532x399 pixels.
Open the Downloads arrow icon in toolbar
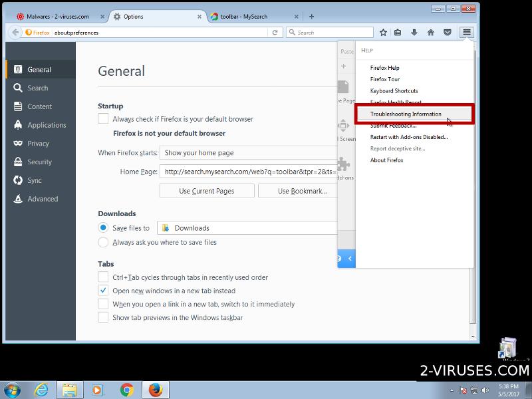click(414, 32)
